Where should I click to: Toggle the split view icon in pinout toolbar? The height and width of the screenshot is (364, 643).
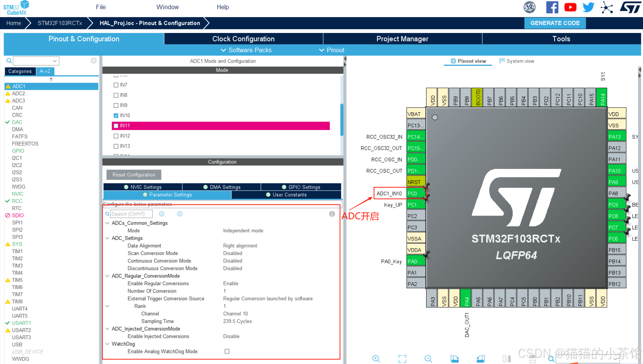pos(506,358)
